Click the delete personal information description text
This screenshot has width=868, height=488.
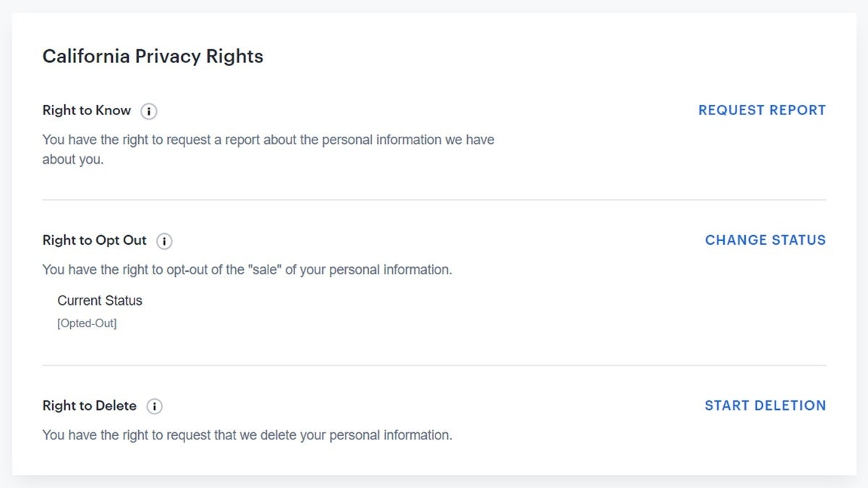click(x=247, y=435)
